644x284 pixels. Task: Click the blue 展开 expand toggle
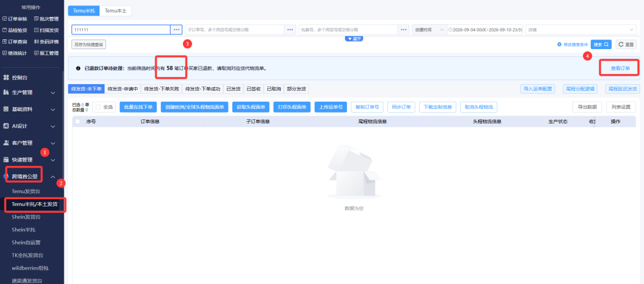pos(354,39)
